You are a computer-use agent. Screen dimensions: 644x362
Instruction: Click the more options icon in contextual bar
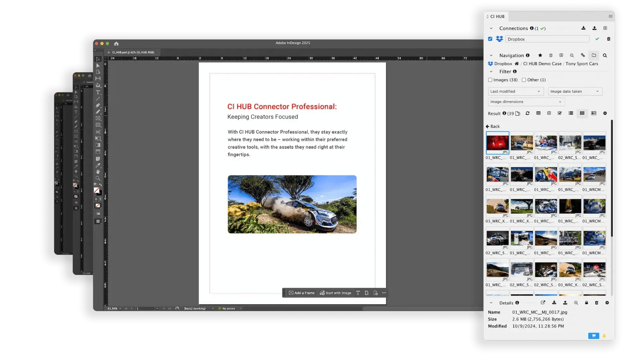click(384, 293)
